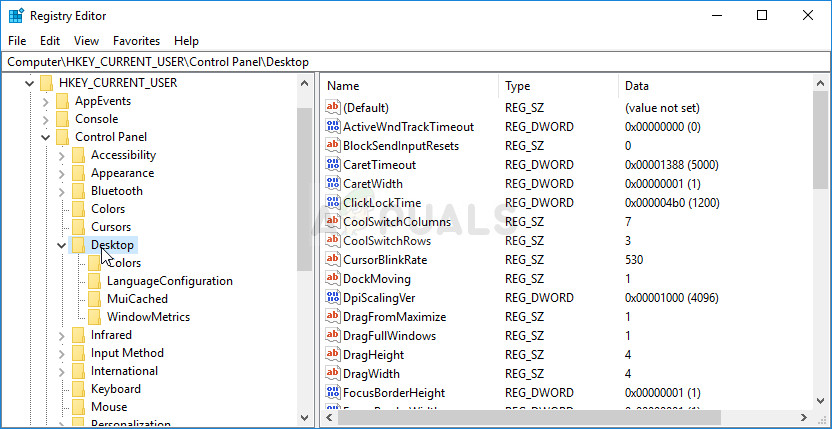
Task: Select the WindowMetrics folder icon
Action: click(93, 318)
